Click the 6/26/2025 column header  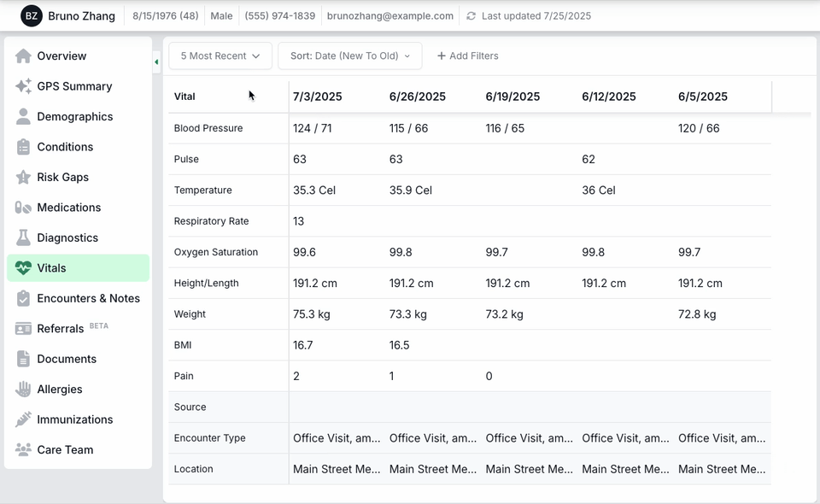(x=418, y=97)
